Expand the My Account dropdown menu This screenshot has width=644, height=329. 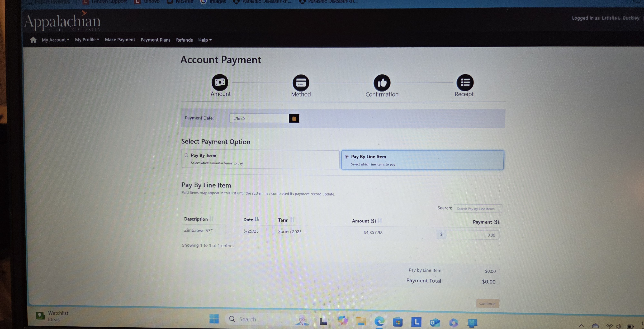[x=55, y=40]
